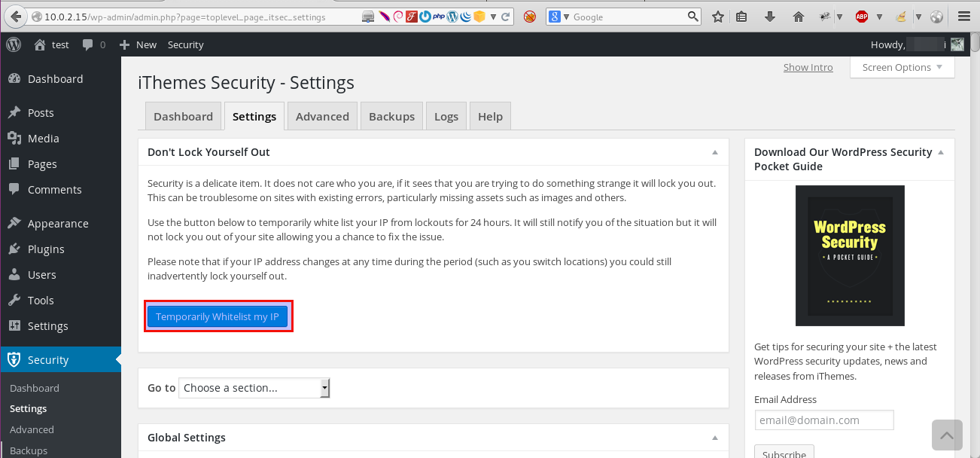This screenshot has height=458, width=980.
Task: Visit the test site link in the admin bar
Action: 52,45
